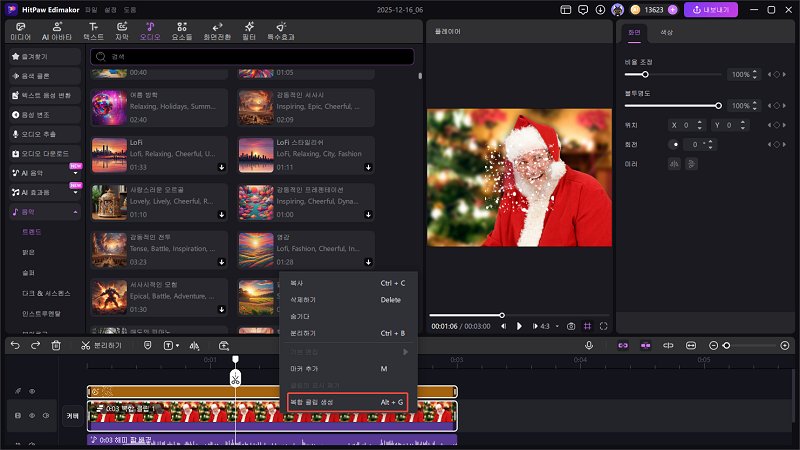The image size is (800, 450).
Task: Switch to the 색상 (Color) tab
Action: click(667, 33)
